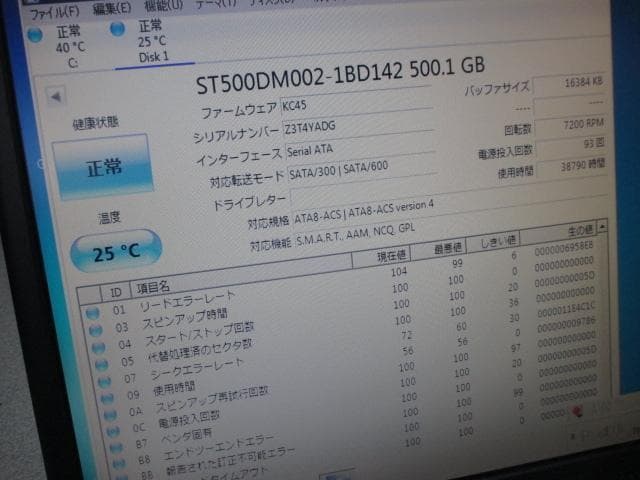Click the しきい値 column header
The height and width of the screenshot is (480, 640).
pos(494,241)
